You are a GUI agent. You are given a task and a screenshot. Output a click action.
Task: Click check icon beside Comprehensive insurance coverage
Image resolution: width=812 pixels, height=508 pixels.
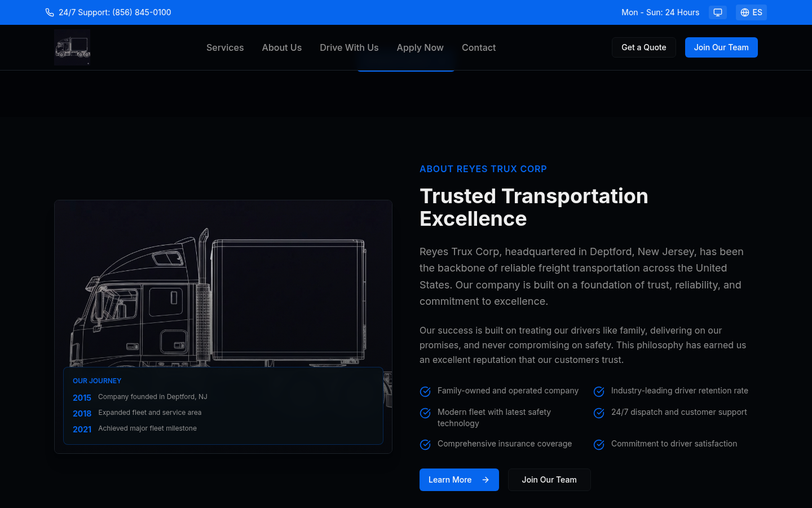point(426,445)
